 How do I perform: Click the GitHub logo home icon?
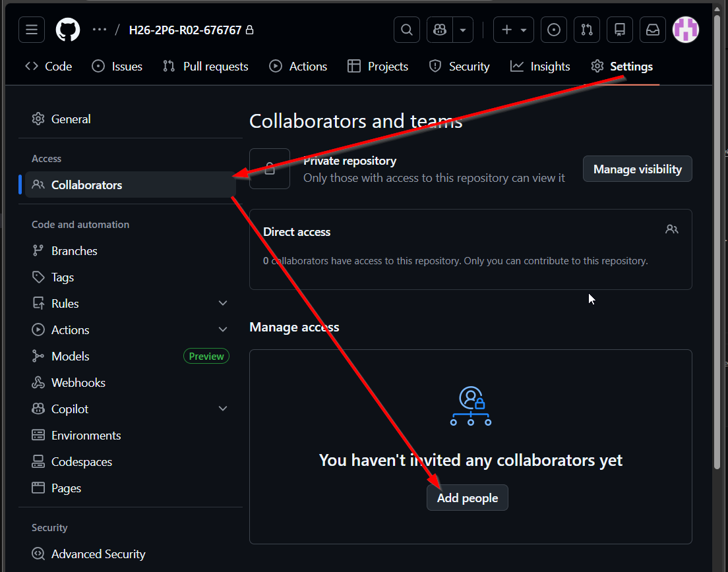(67, 30)
